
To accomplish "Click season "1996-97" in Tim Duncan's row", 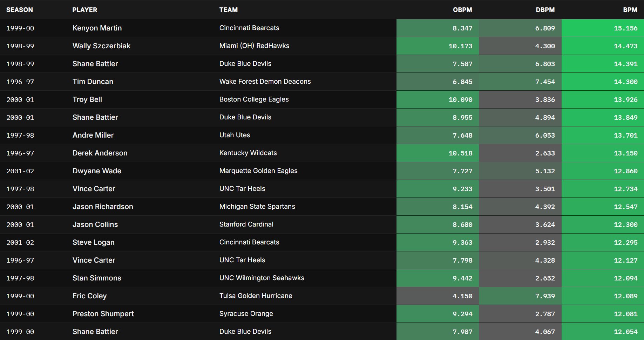I will [20, 82].
